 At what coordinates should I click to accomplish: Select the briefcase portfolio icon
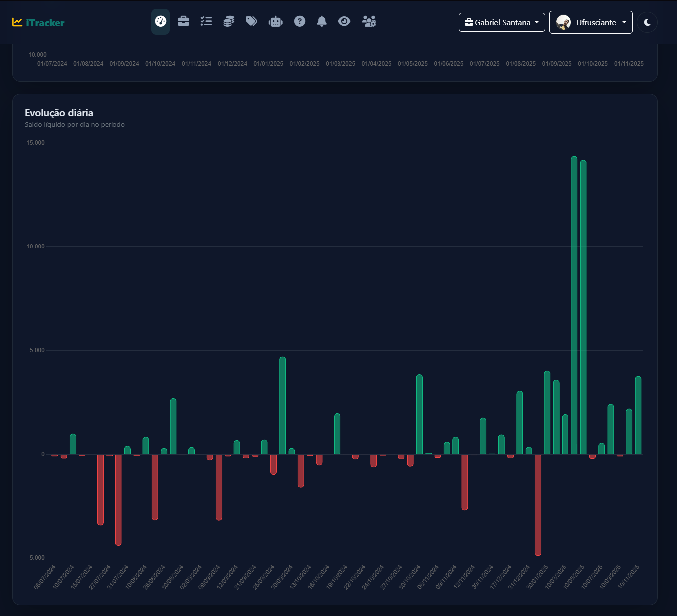[183, 21]
